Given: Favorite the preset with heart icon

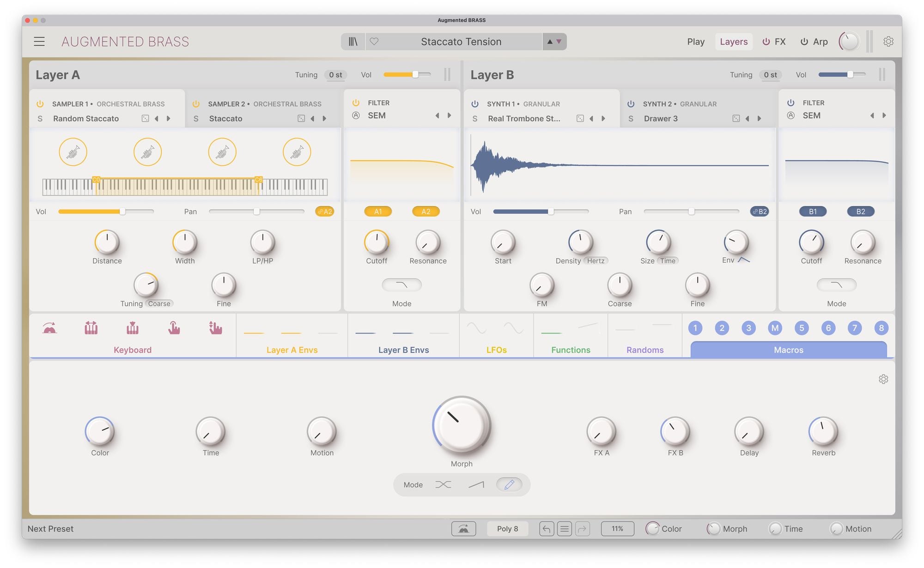Looking at the screenshot, I should click(x=374, y=42).
